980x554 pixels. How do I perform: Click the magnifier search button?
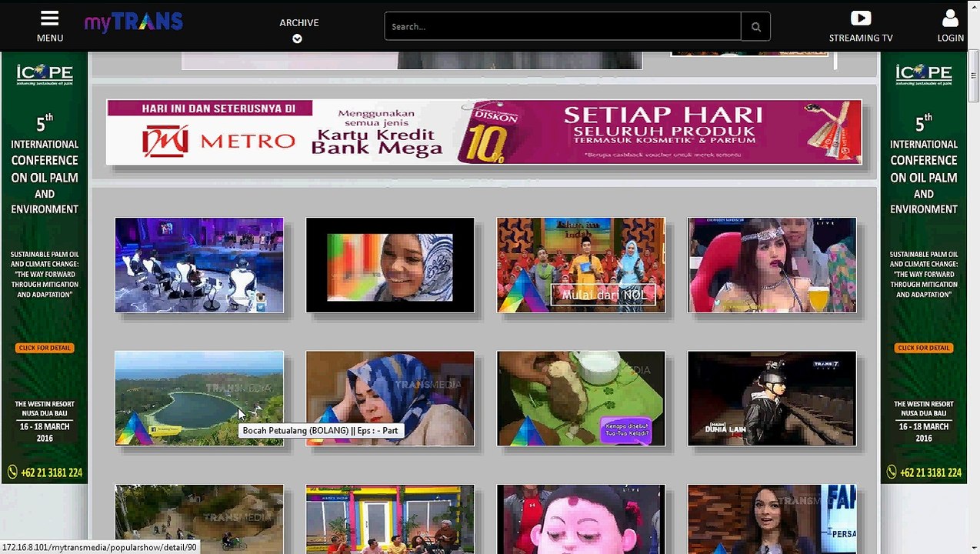tap(755, 26)
